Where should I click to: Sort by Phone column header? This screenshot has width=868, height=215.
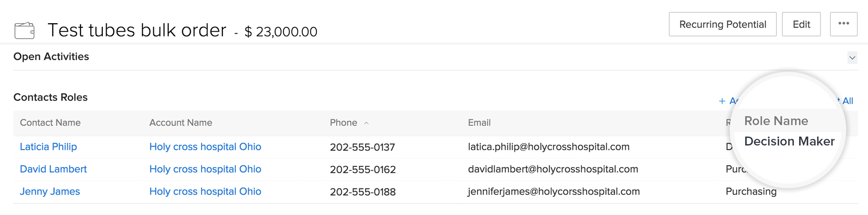click(x=343, y=123)
